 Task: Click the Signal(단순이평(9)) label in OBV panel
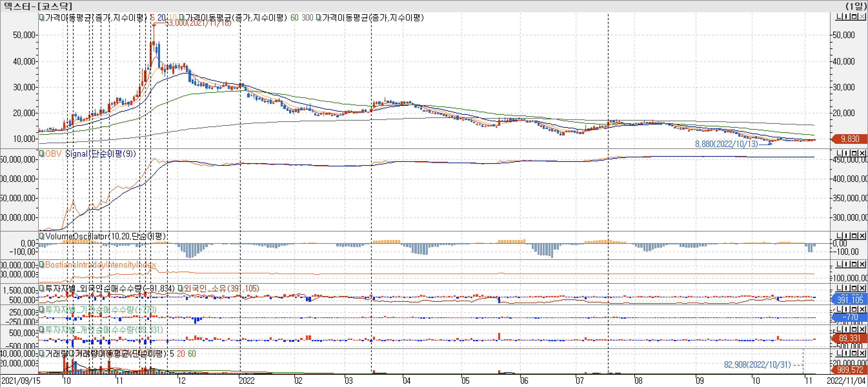[100, 154]
